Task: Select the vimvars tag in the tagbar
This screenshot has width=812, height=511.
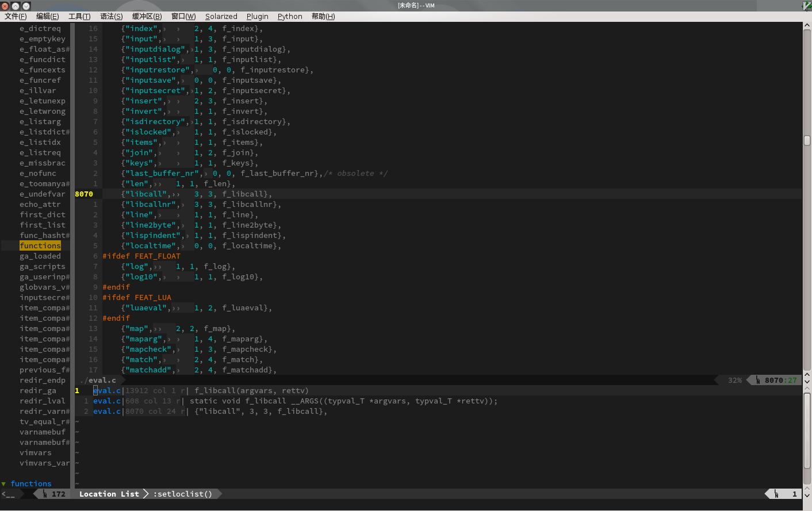Action: [x=36, y=453]
